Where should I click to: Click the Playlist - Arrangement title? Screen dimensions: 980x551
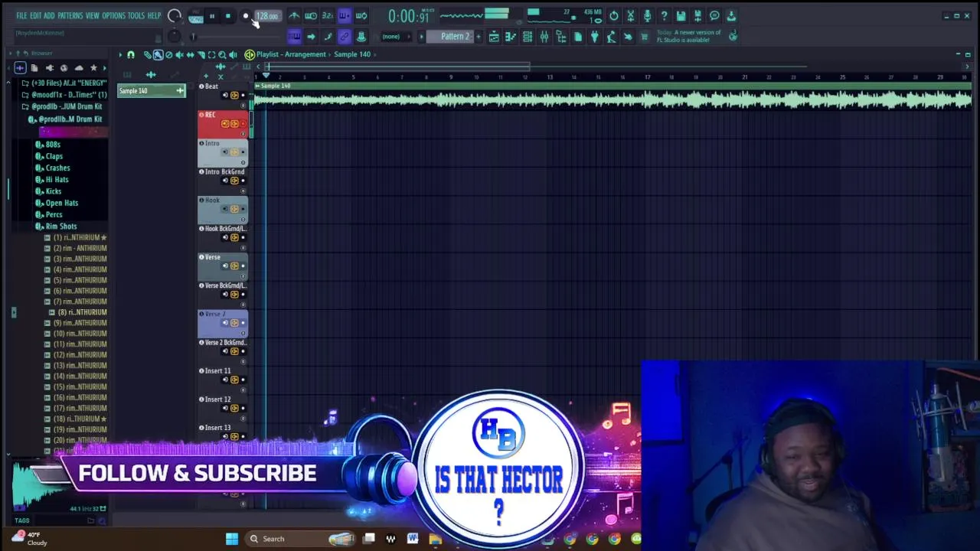tap(291, 54)
